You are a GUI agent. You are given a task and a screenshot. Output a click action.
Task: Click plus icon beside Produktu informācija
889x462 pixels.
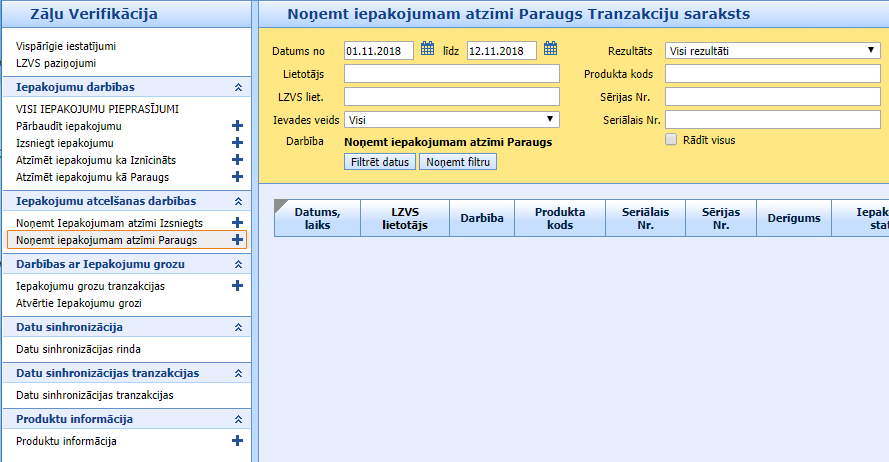click(237, 441)
